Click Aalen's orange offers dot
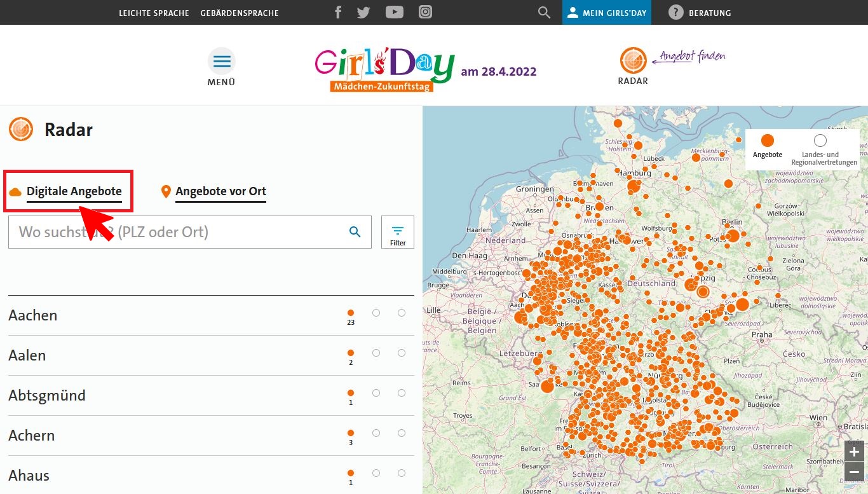868x494 pixels. pos(351,353)
